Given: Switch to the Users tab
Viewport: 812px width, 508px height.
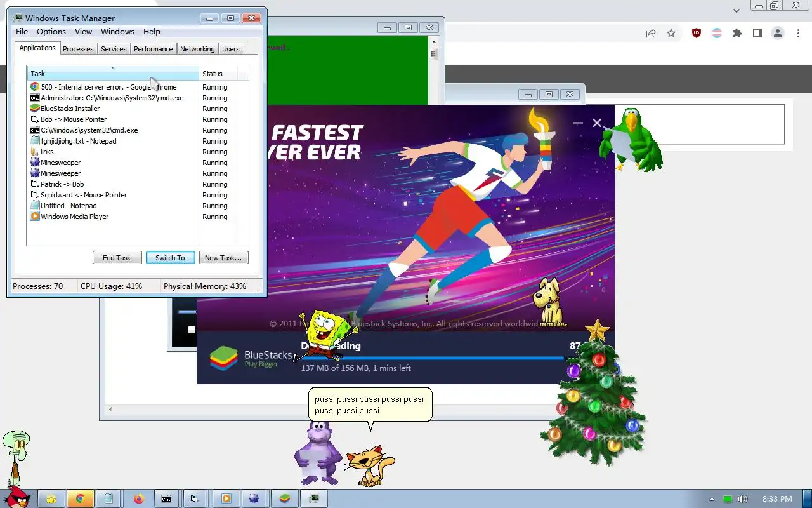Looking at the screenshot, I should point(231,49).
